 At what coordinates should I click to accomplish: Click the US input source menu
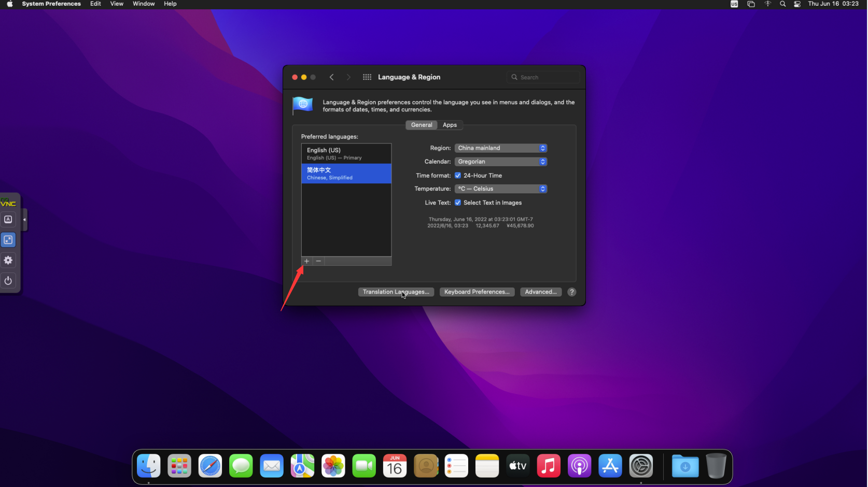[734, 4]
